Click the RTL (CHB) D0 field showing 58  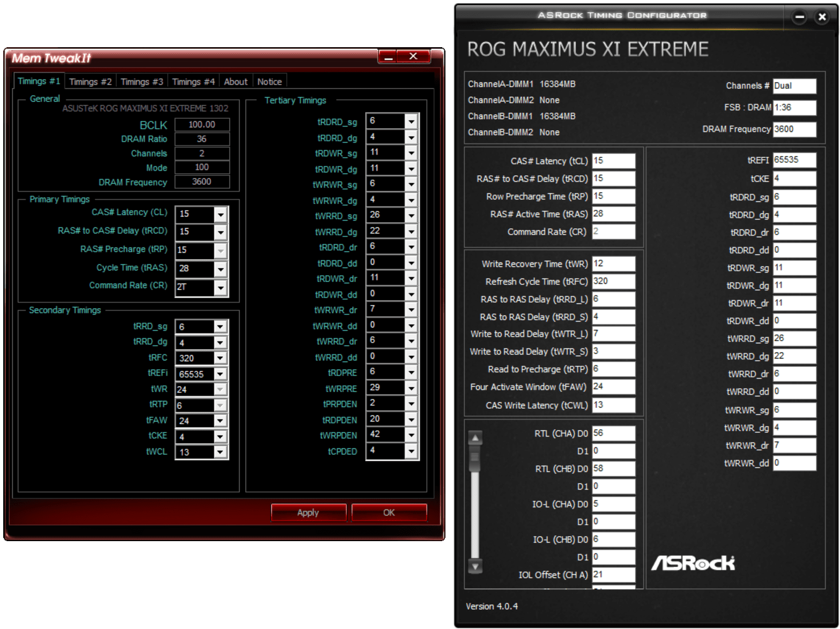click(x=614, y=469)
